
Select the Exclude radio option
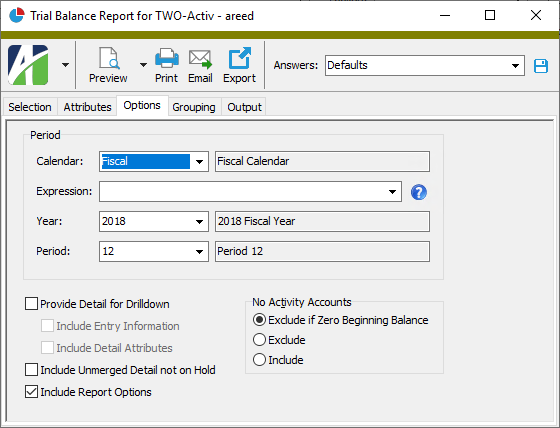[x=259, y=339]
